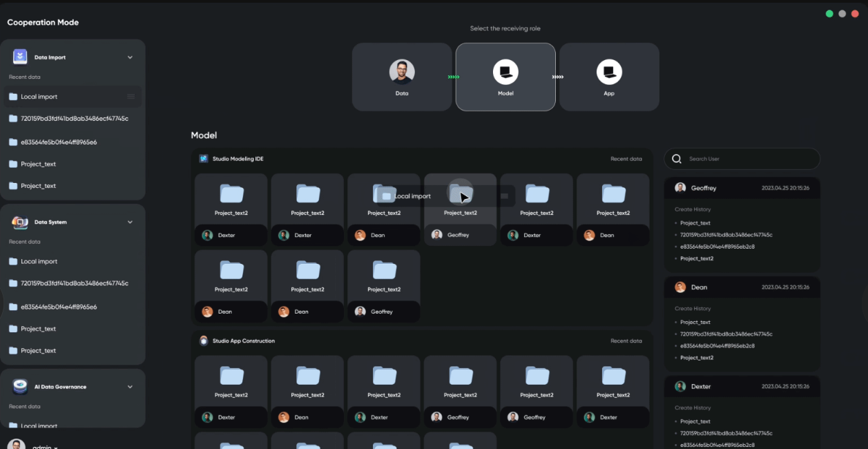Viewport: 868px width, 449px height.
Task: Select Local import under Data Import
Action: click(x=73, y=97)
